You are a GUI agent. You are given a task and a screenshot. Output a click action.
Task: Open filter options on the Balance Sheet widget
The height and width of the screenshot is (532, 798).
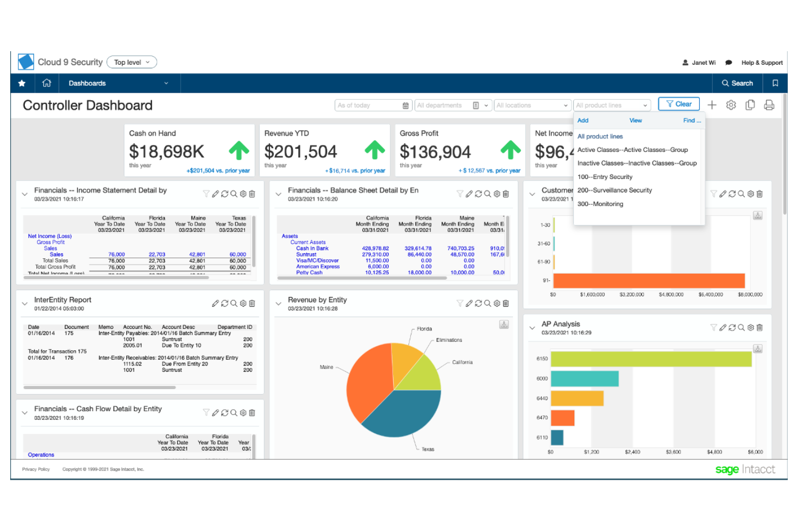[460, 194]
